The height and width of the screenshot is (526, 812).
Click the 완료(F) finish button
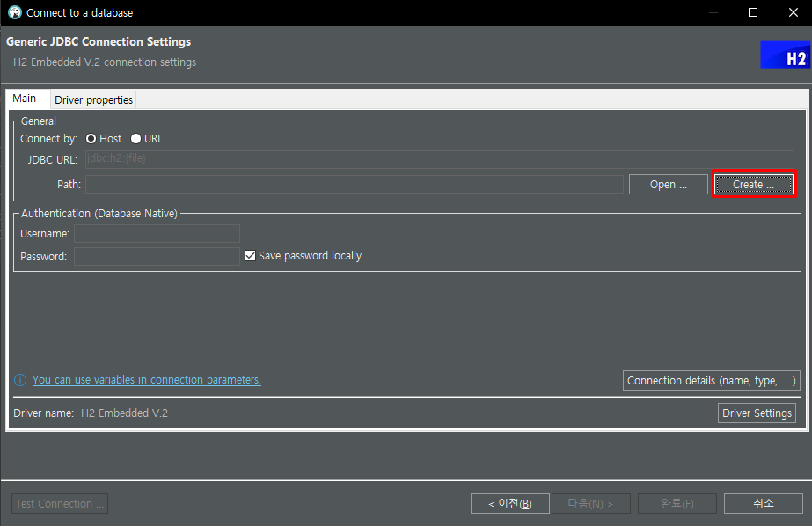[677, 504]
